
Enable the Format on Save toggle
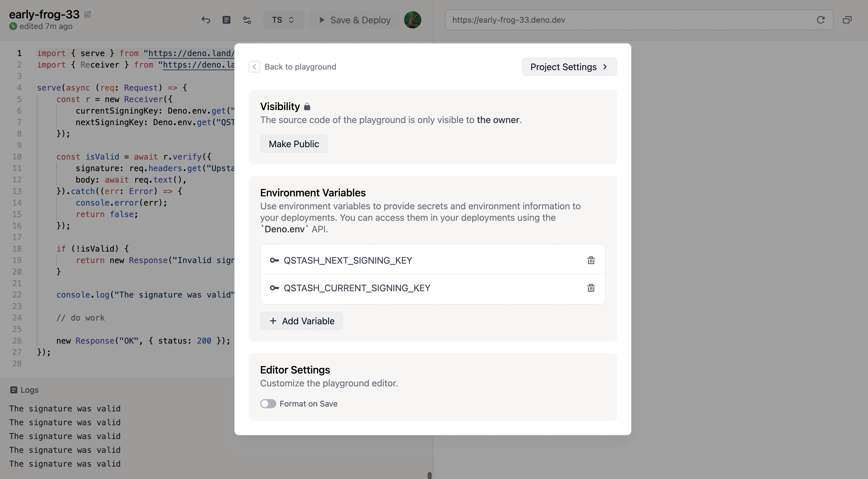268,404
